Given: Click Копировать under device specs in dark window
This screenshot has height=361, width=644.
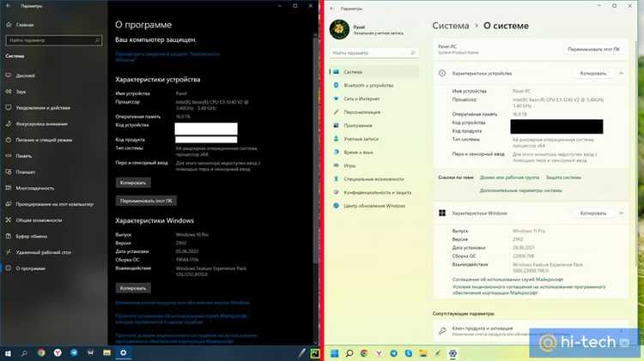Looking at the screenshot, I should pos(133,183).
